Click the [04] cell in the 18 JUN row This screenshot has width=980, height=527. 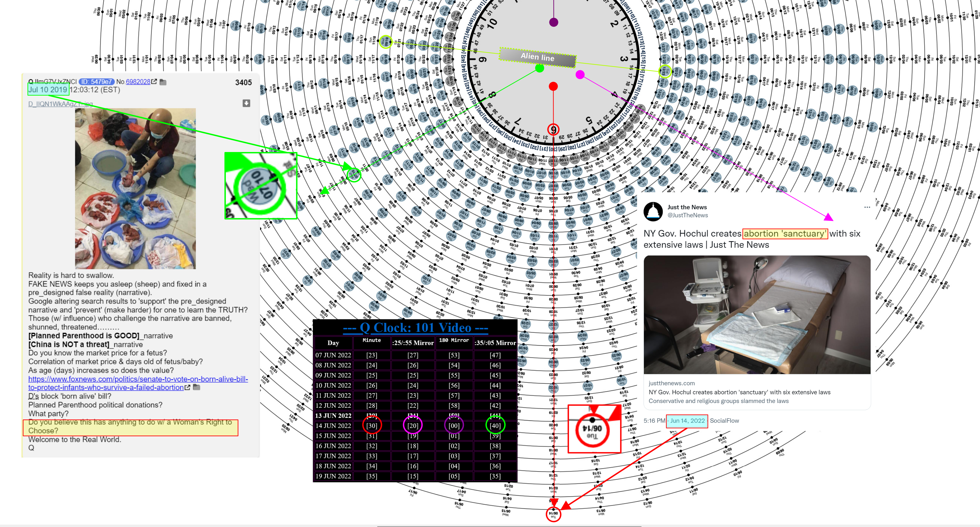[x=454, y=466]
